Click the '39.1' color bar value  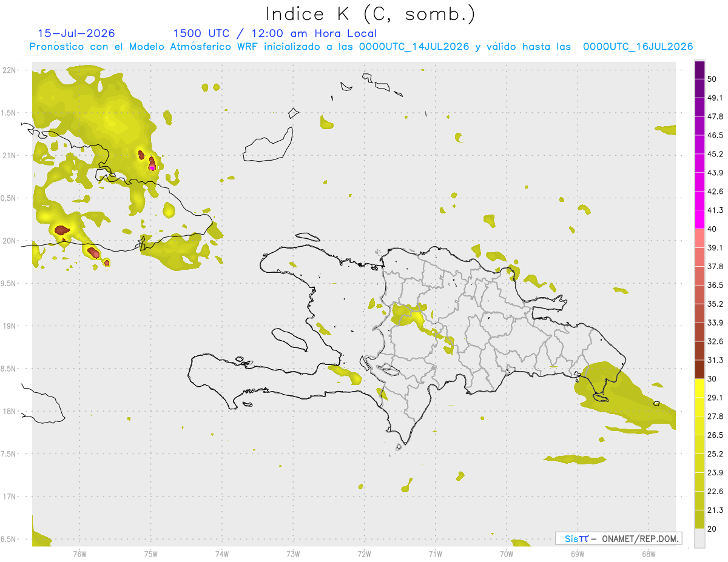(x=715, y=247)
